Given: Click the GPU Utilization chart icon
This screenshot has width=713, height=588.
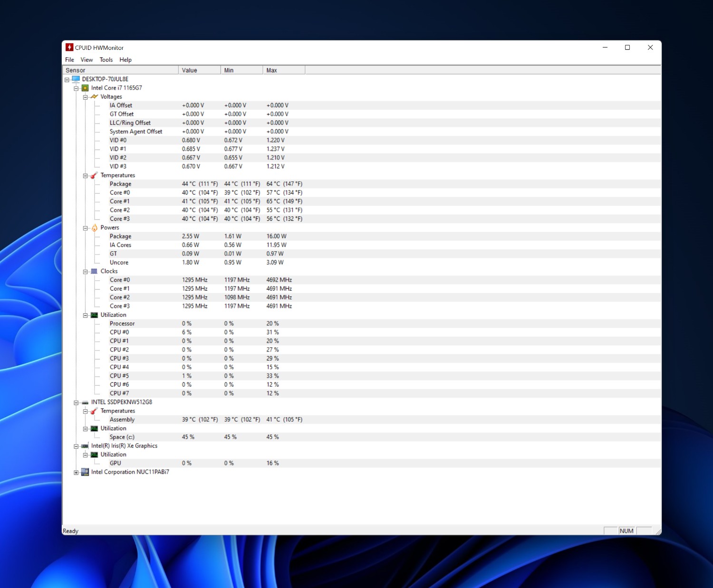Looking at the screenshot, I should point(94,455).
